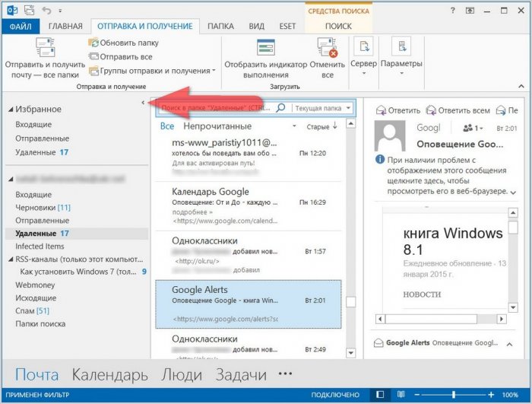
Task: Collapse the folder pane with the arrow
Action: [x=143, y=102]
